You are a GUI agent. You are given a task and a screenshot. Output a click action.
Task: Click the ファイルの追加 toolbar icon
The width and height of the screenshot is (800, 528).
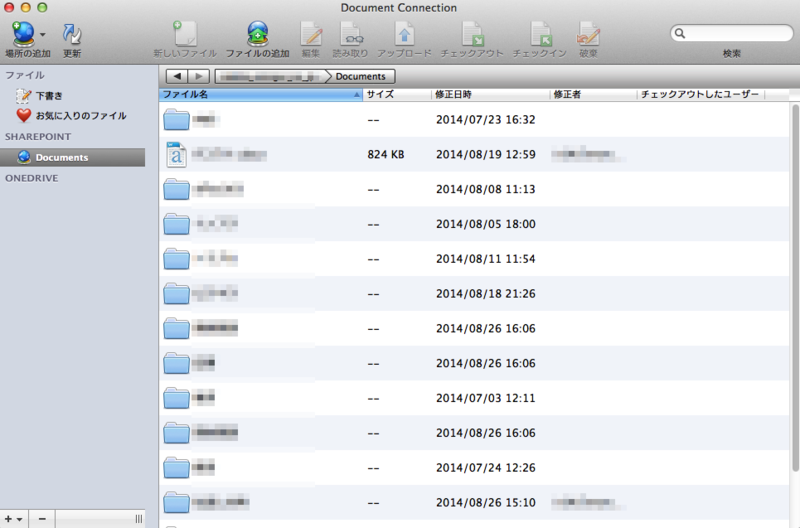coord(258,34)
